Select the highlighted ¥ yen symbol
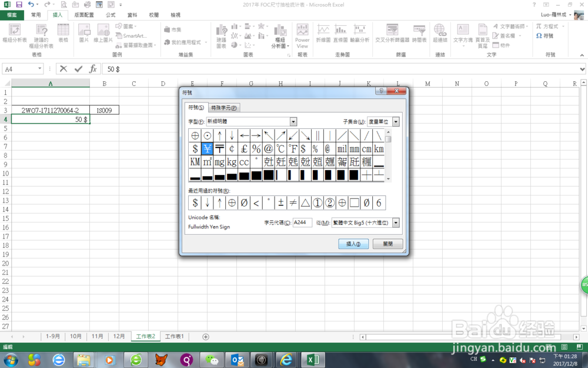The height and width of the screenshot is (368, 588). 208,149
